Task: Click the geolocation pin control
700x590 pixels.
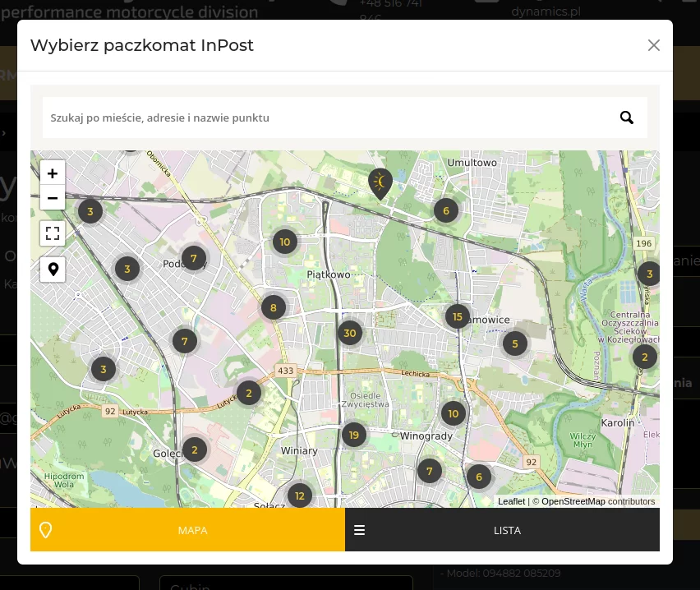Action: (52, 269)
